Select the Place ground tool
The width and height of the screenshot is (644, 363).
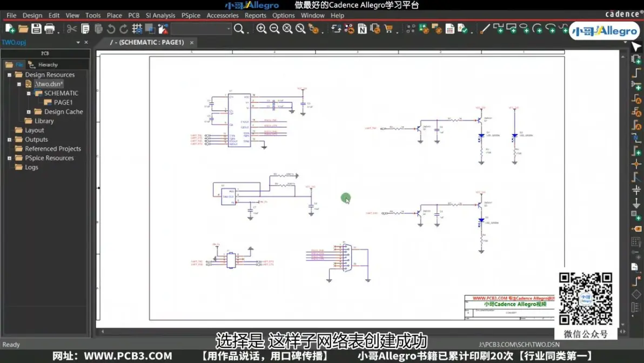tap(636, 203)
